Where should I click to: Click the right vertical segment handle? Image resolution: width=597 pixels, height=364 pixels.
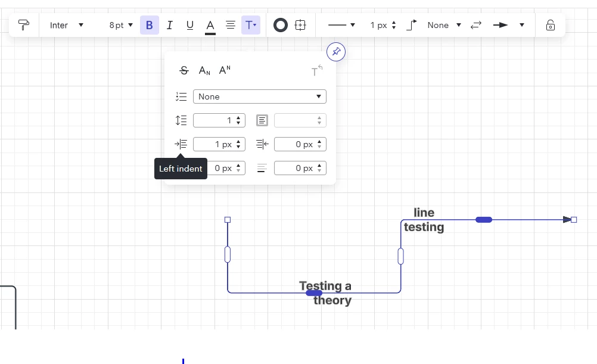click(x=400, y=256)
